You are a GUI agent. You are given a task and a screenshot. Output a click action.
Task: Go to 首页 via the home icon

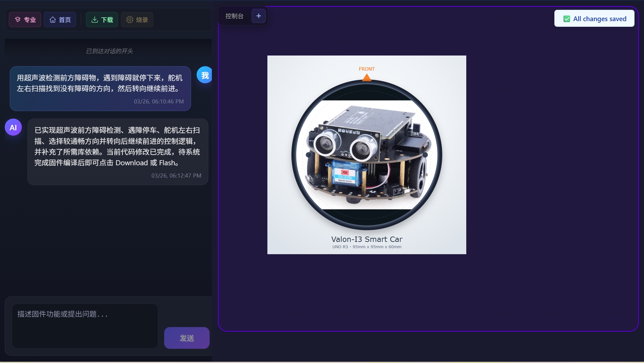coord(53,20)
